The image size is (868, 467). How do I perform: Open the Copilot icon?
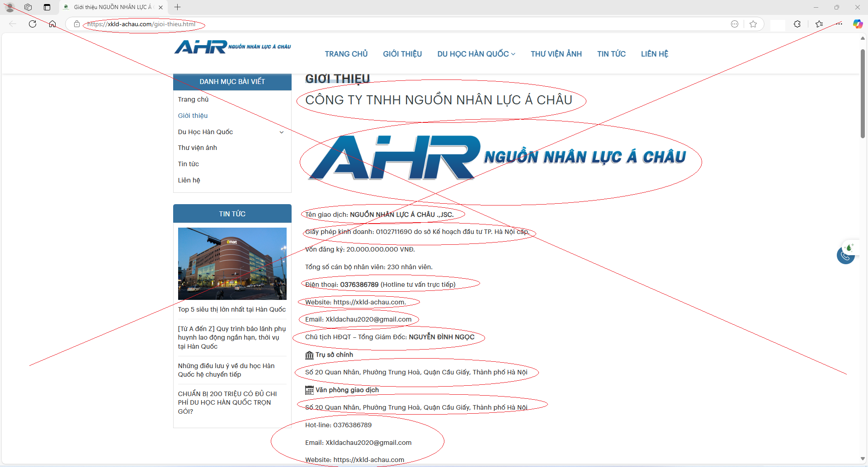(858, 24)
